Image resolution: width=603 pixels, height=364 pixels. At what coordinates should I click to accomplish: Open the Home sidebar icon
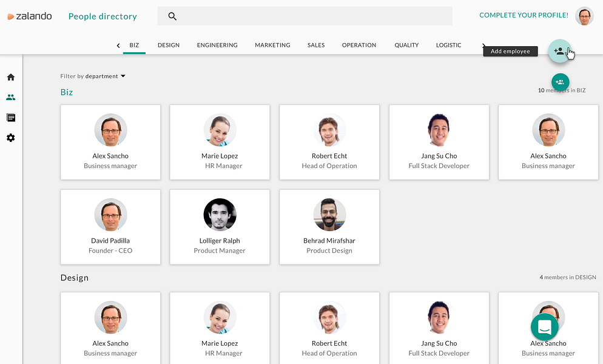[x=11, y=77]
